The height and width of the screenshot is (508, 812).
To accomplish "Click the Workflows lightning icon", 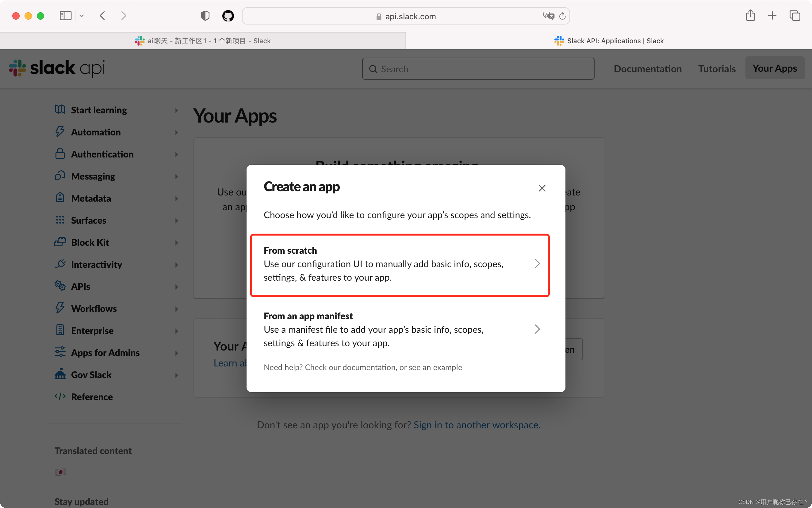I will click(59, 308).
